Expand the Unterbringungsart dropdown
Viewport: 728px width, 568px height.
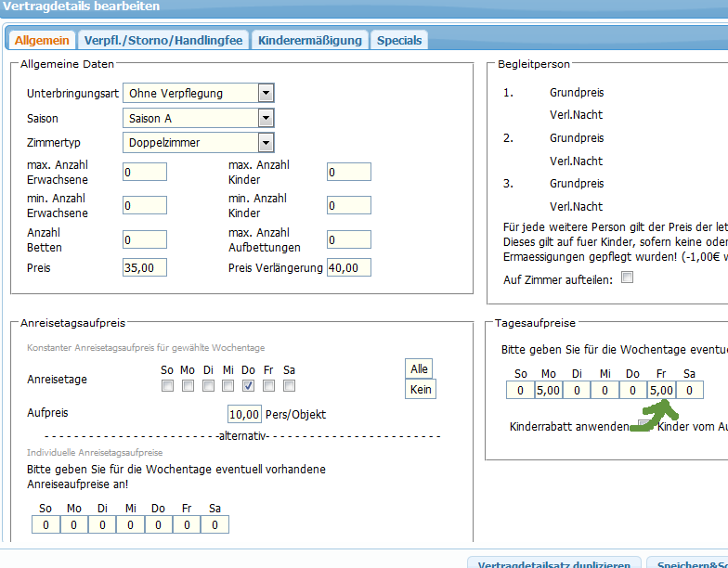(266, 93)
